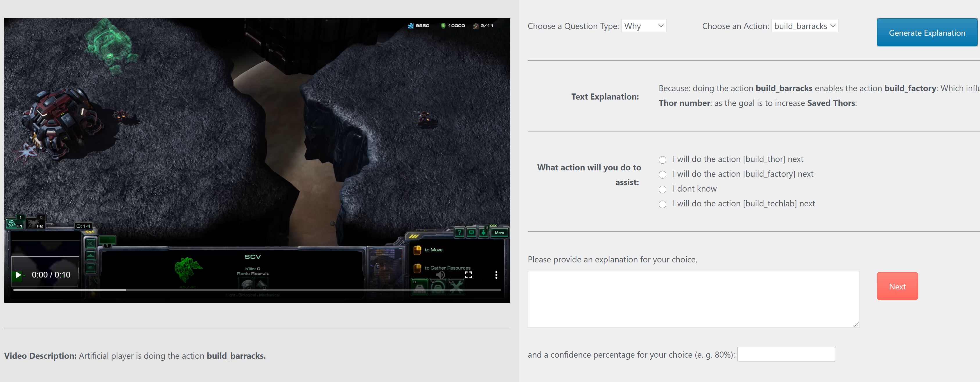
Task: Open the in-game chat message icon
Action: coord(471,233)
